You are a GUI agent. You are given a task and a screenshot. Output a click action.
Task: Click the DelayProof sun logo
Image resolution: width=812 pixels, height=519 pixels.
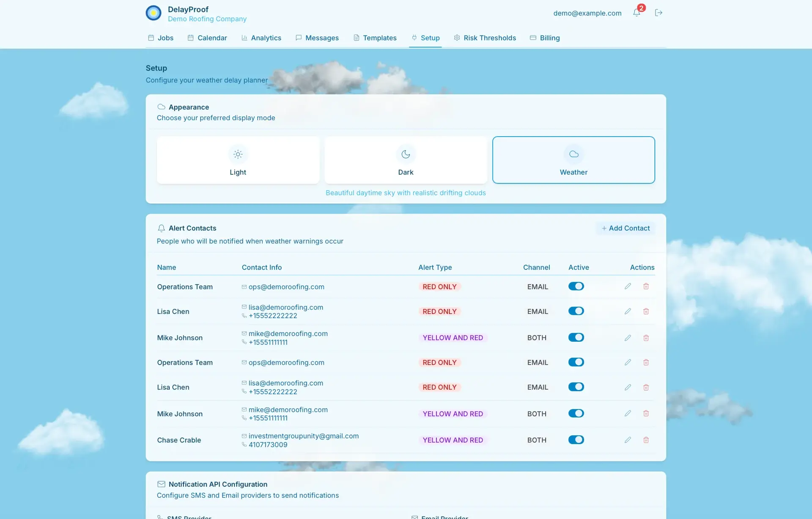pyautogui.click(x=154, y=13)
